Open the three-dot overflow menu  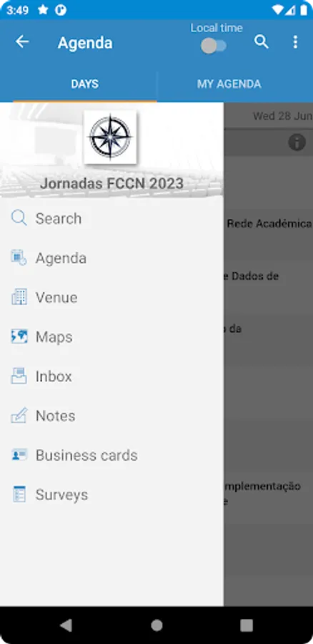click(295, 42)
